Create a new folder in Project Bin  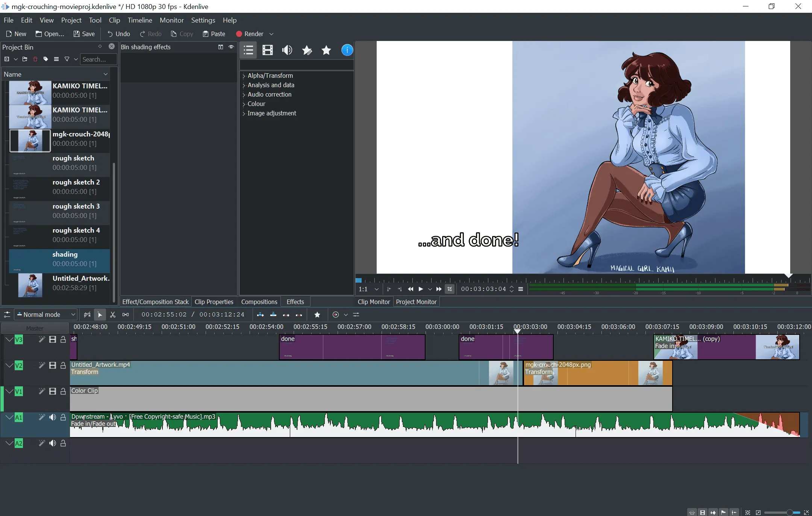[24, 59]
